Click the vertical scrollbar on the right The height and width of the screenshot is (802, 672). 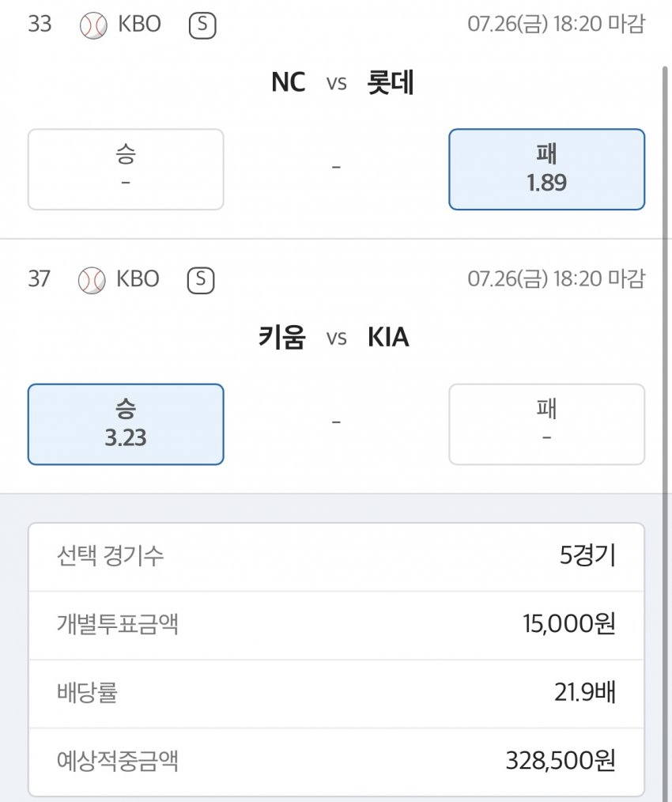tap(665, 237)
